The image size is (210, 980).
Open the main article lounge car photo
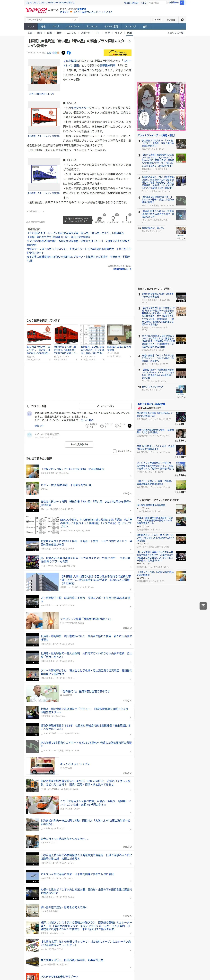click(44, 75)
